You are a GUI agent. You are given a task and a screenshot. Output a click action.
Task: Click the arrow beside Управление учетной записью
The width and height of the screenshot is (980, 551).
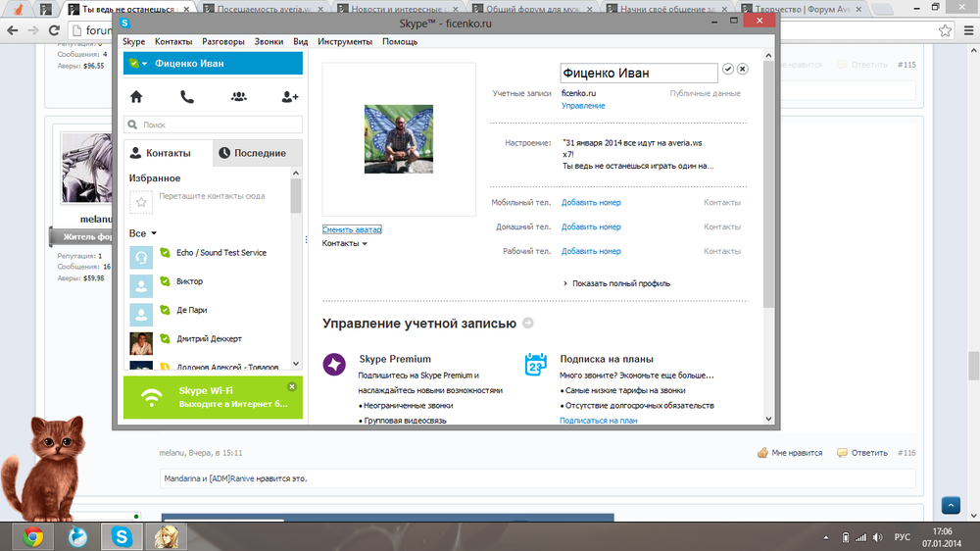[528, 323]
